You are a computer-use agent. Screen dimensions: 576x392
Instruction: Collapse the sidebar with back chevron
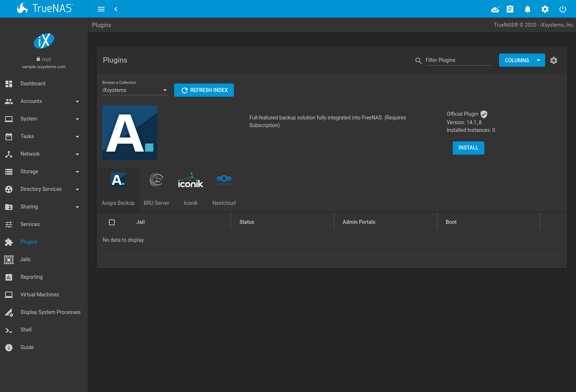click(116, 9)
